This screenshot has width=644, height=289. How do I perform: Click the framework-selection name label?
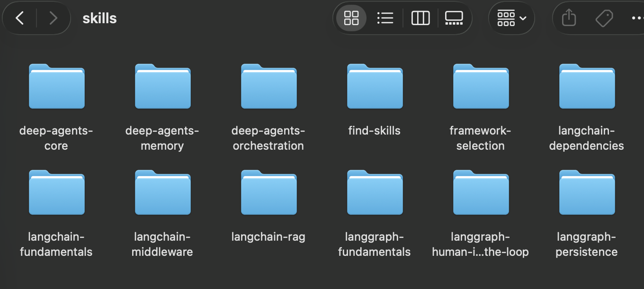(x=481, y=138)
